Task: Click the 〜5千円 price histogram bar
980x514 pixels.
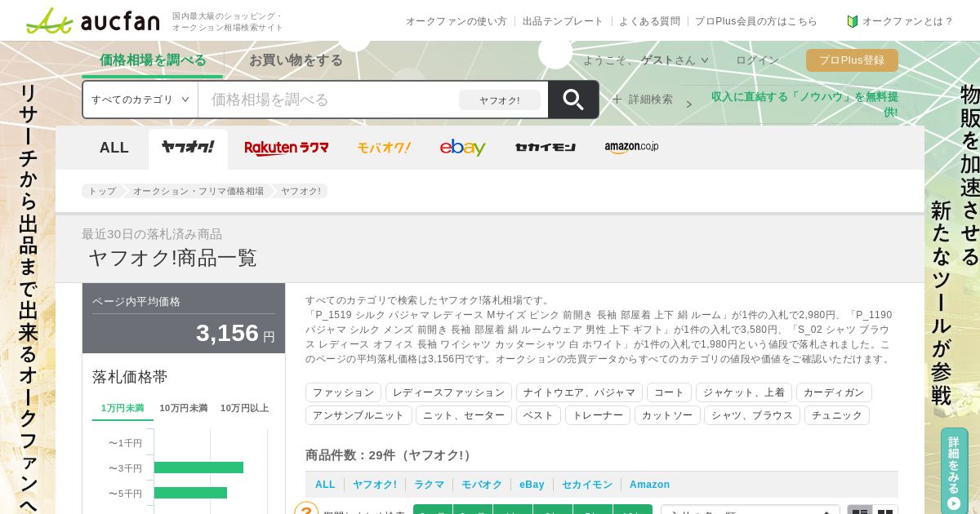Action: click(x=190, y=493)
